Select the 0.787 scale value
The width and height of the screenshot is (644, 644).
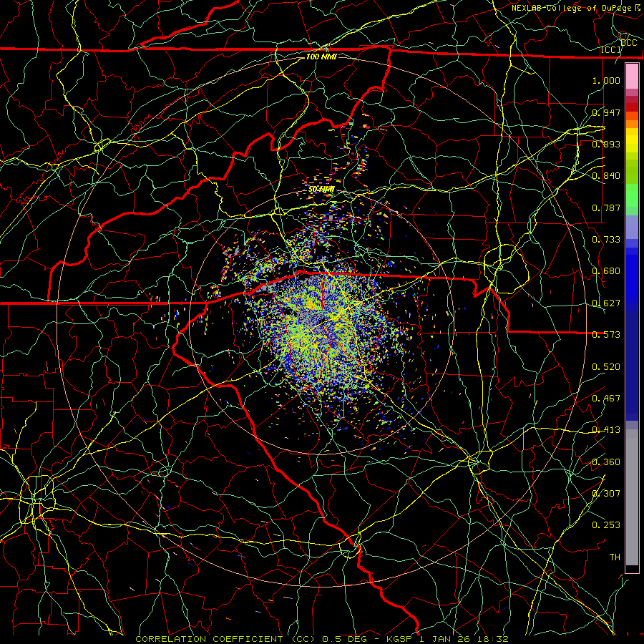tap(606, 208)
